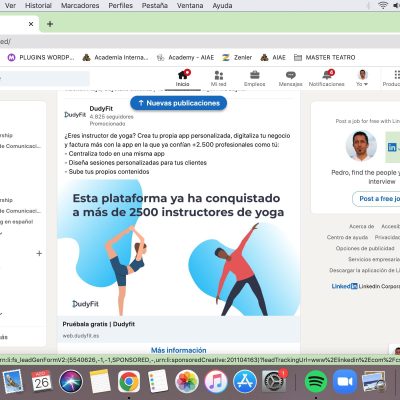The height and width of the screenshot is (400, 400).
Task: Open Reminders in the Dock
Action: 158,381
